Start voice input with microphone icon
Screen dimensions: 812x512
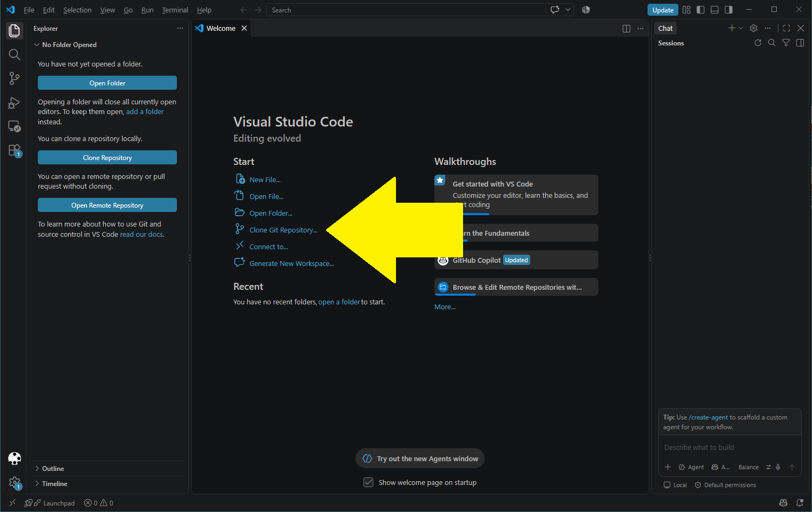click(778, 467)
